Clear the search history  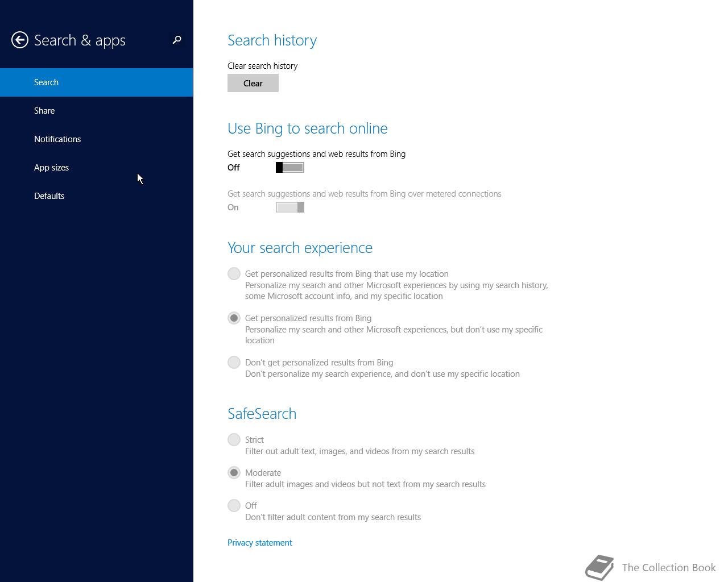[x=253, y=83]
